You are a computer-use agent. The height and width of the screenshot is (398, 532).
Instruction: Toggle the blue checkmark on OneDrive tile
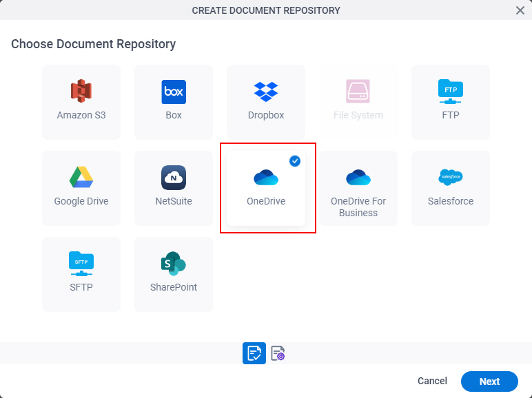coord(295,161)
